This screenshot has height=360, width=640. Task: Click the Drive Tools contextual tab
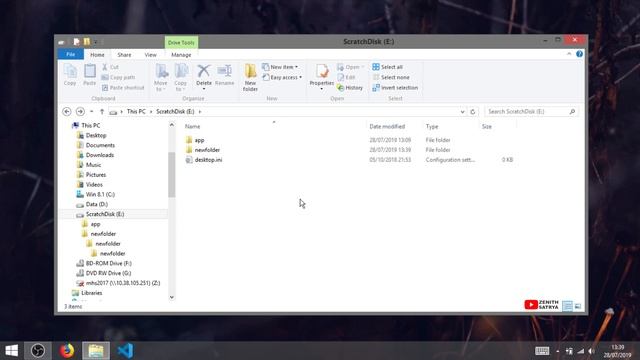pyautogui.click(x=181, y=42)
